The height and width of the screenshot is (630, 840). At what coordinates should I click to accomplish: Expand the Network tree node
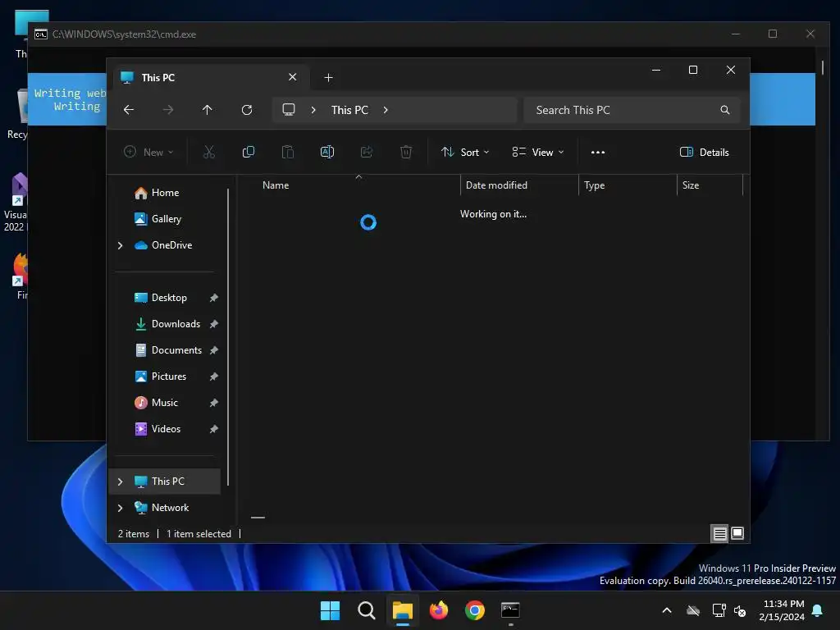tap(120, 508)
